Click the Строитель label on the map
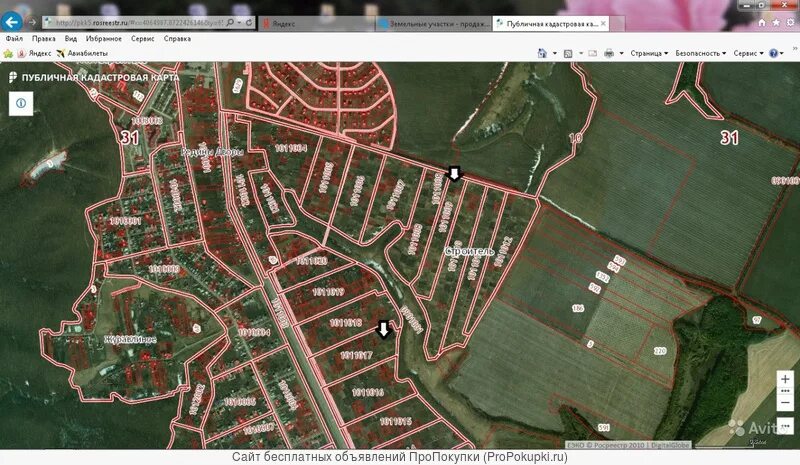The height and width of the screenshot is (465, 800). click(x=469, y=251)
